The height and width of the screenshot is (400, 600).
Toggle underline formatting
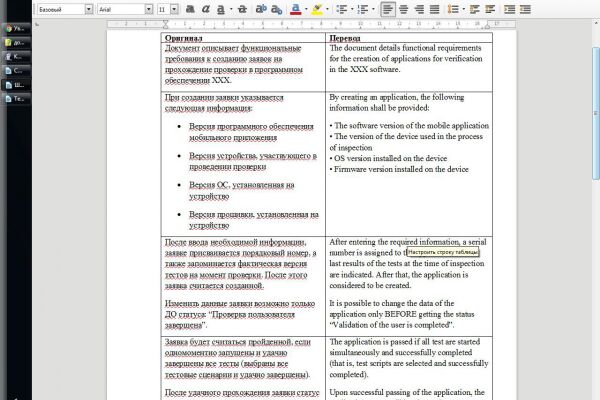click(221, 9)
